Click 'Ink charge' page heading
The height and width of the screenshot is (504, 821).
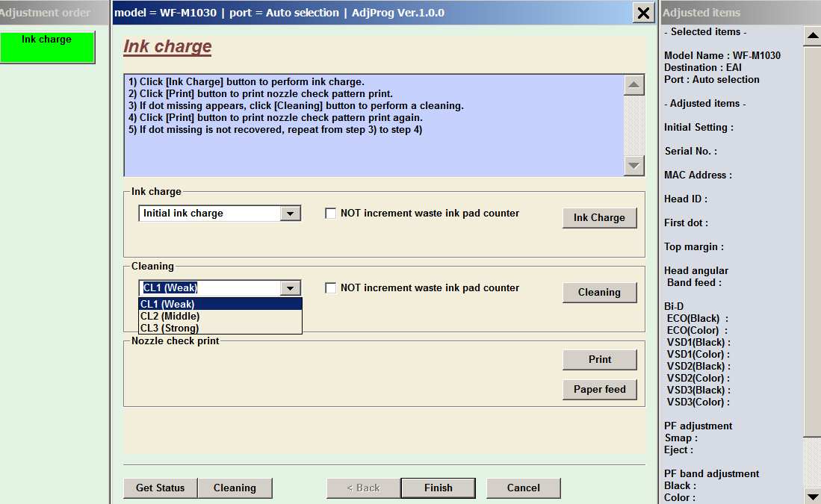pos(167,46)
